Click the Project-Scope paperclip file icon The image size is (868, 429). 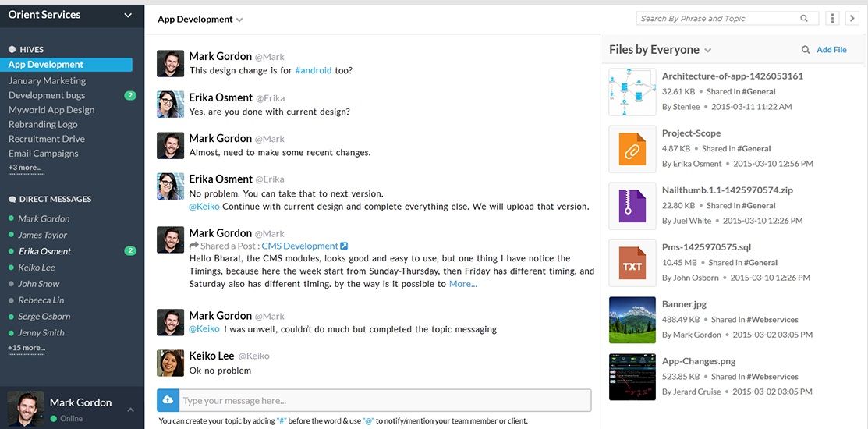632,148
